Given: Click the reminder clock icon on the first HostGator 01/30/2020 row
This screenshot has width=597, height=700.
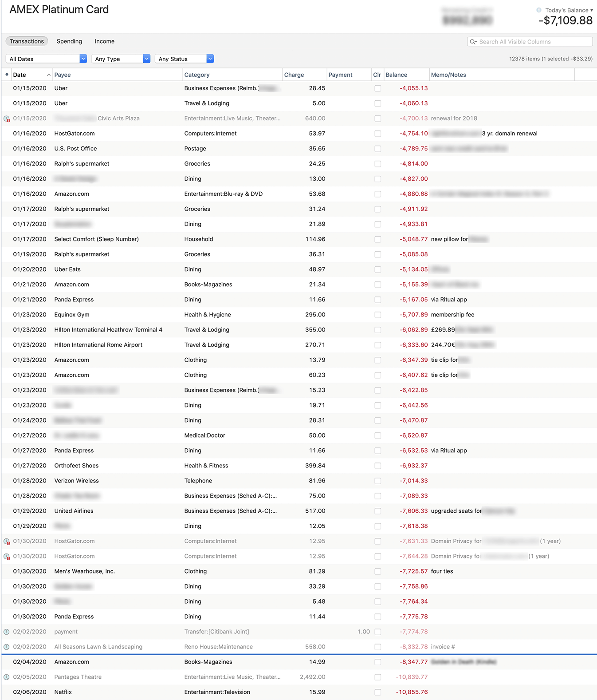Looking at the screenshot, I should pyautogui.click(x=7, y=541).
